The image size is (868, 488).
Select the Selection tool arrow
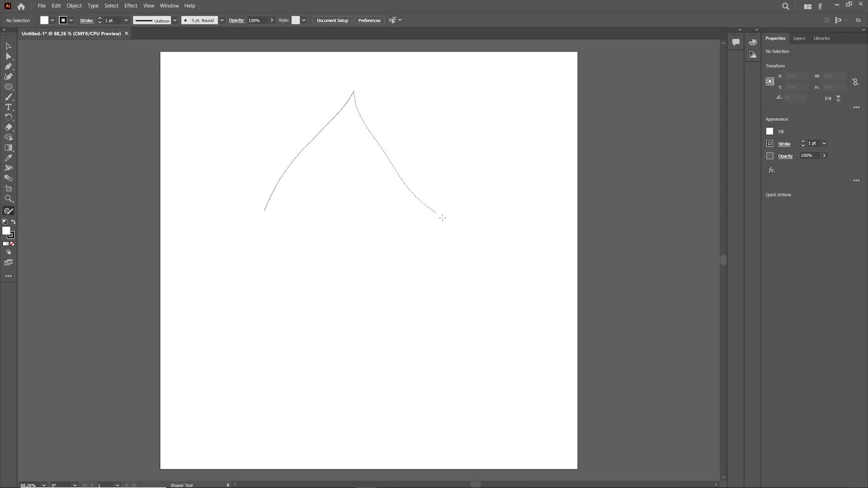pos(8,46)
